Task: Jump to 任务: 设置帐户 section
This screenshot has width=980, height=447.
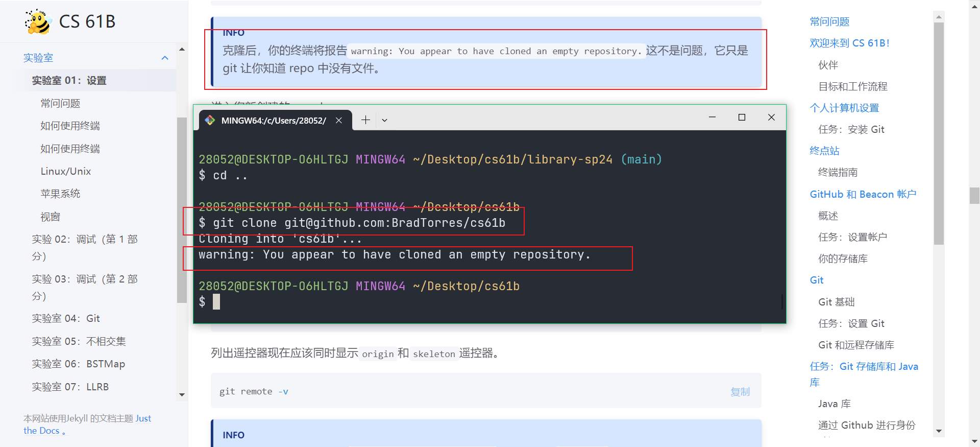Action: tap(852, 237)
